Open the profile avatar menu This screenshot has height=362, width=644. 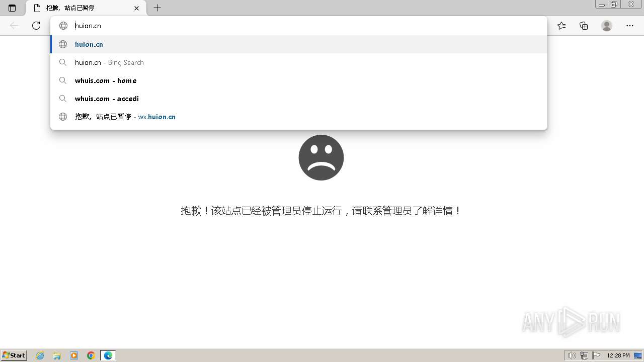coord(607,26)
